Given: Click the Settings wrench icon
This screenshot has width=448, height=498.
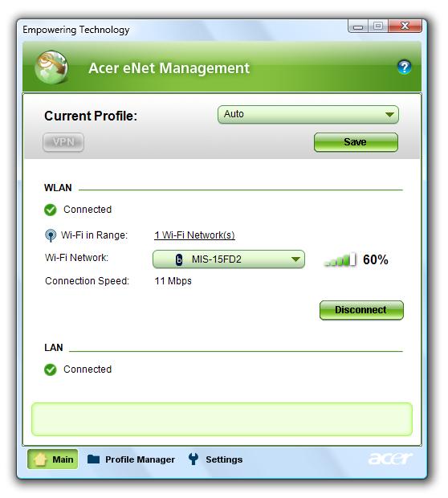Looking at the screenshot, I should [193, 459].
